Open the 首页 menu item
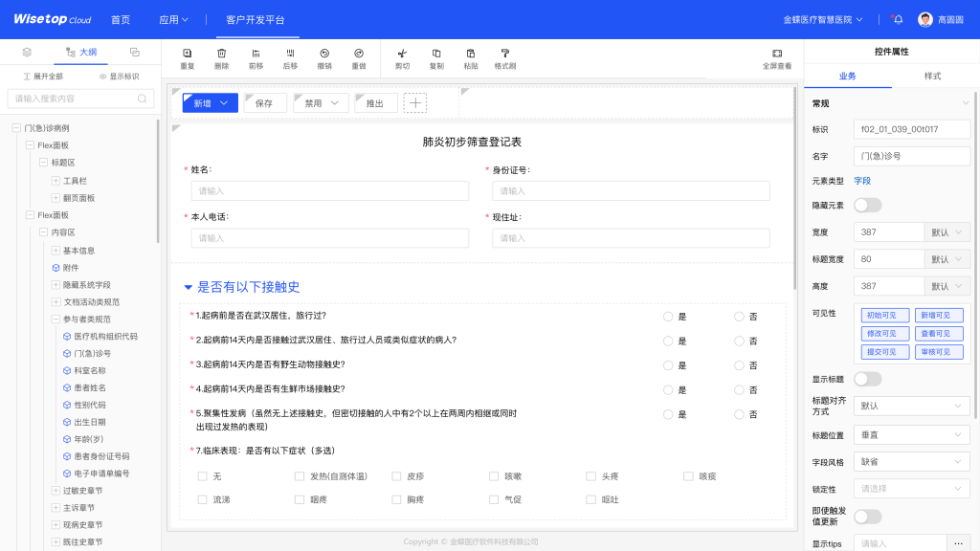Image resolution: width=980 pixels, height=551 pixels. (121, 19)
